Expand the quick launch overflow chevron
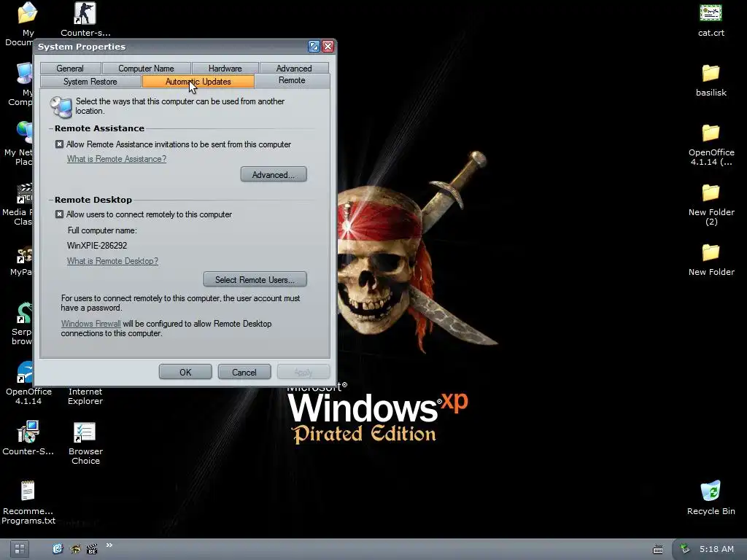 pos(109,545)
